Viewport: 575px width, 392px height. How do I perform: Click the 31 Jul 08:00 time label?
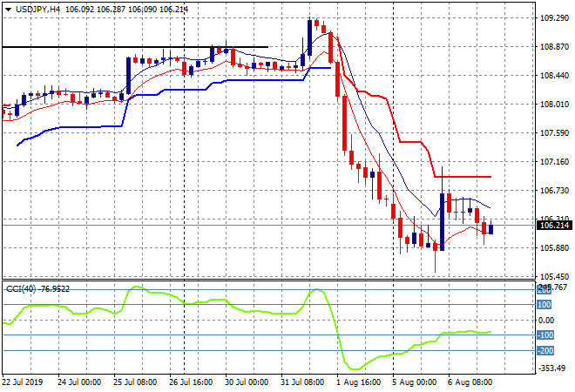point(302,382)
